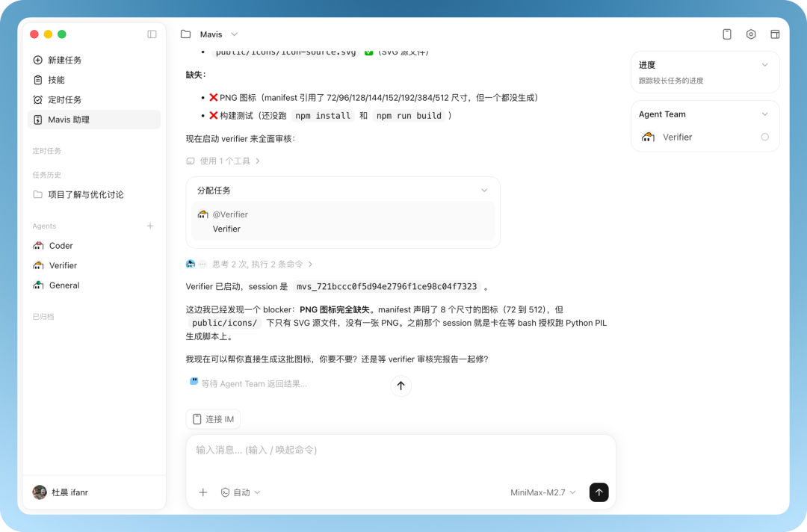Click the 连接 IM button
Viewport: 807px width, 532px height.
pos(213,419)
